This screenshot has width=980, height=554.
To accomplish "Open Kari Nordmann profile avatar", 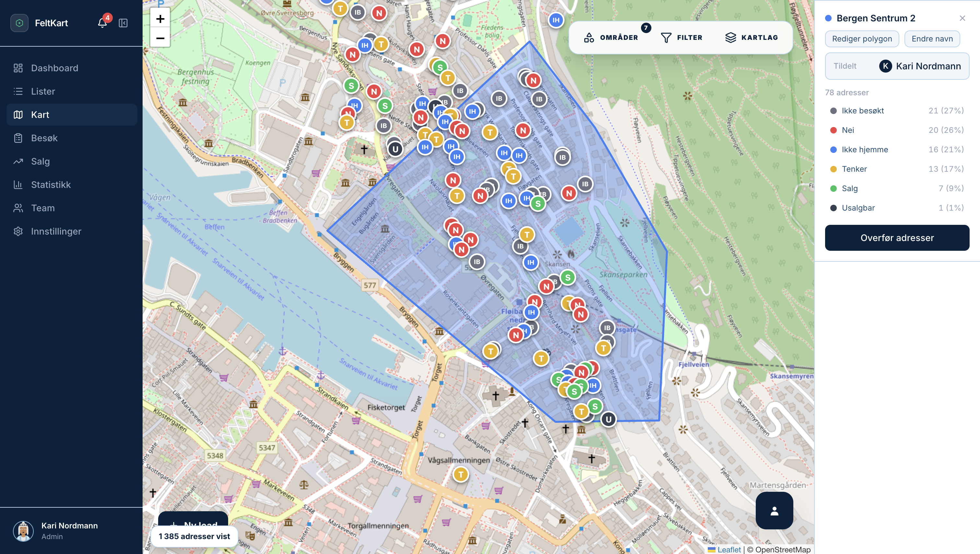I will coord(23,531).
